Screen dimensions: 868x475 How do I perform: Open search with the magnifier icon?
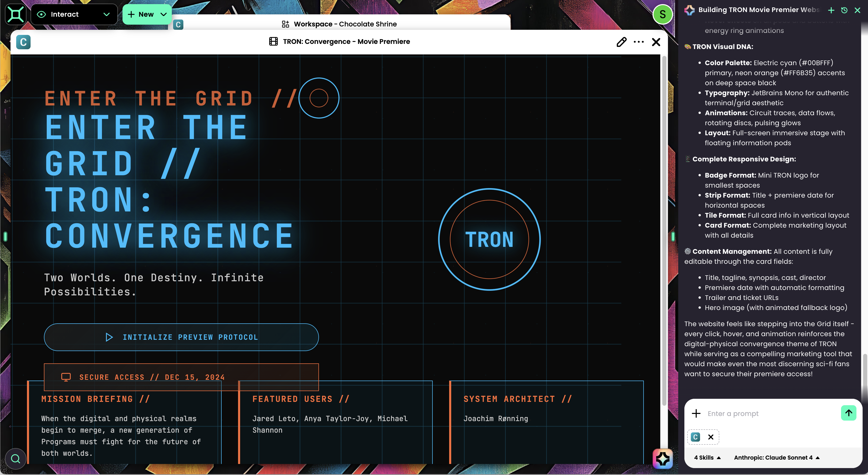(x=15, y=459)
